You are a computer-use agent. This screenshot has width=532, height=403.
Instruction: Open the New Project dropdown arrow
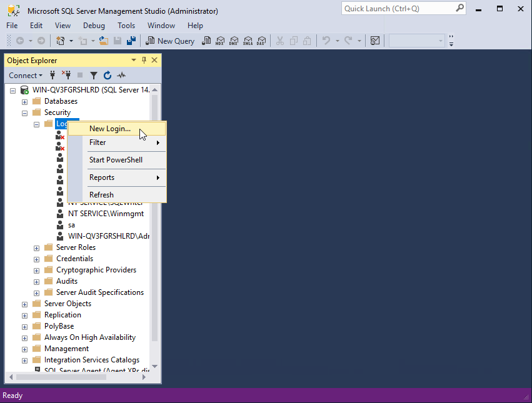[71, 41]
